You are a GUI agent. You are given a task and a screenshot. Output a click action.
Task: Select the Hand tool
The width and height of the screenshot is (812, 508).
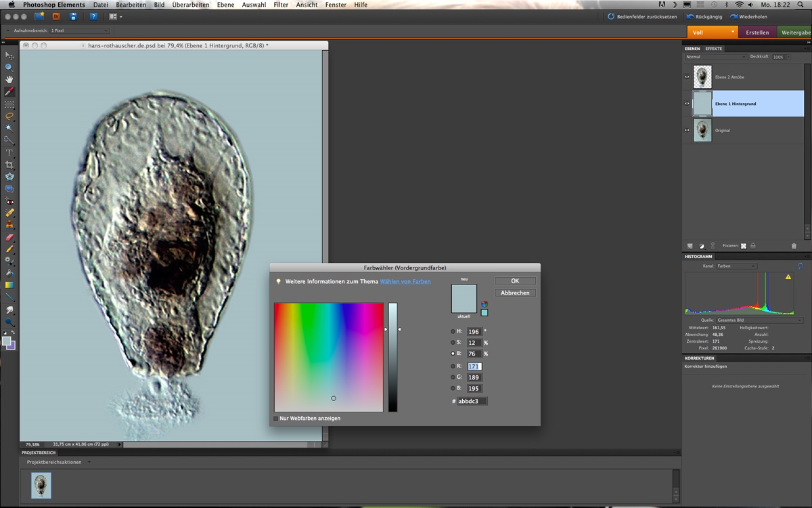click(x=9, y=80)
